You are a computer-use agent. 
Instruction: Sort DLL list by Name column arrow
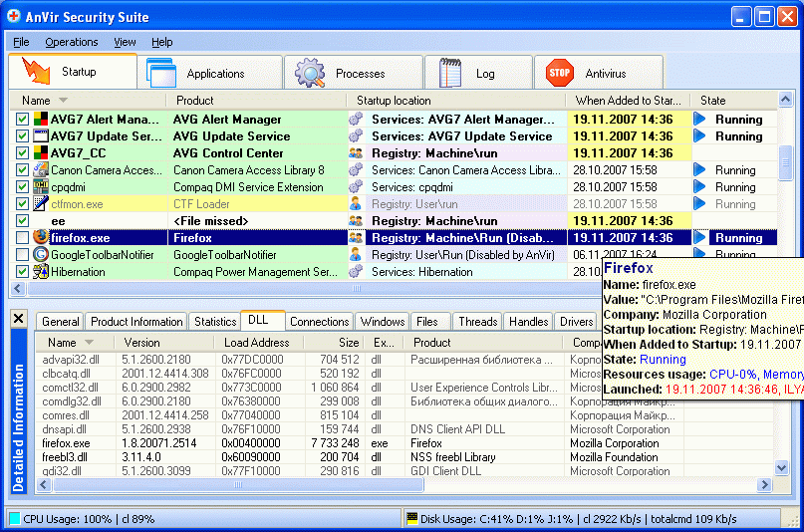click(x=89, y=343)
